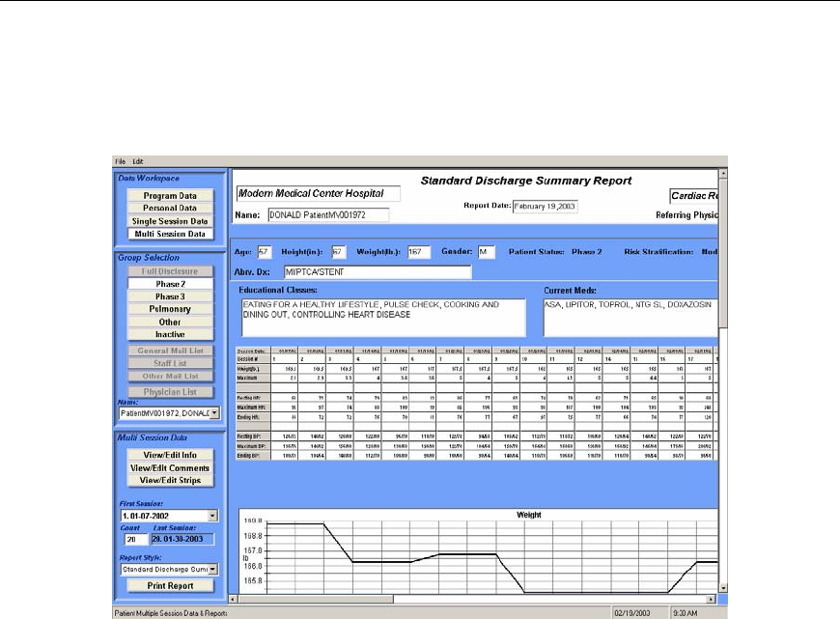Choose the Other group
The height and width of the screenshot is (619, 840).
click(x=170, y=323)
